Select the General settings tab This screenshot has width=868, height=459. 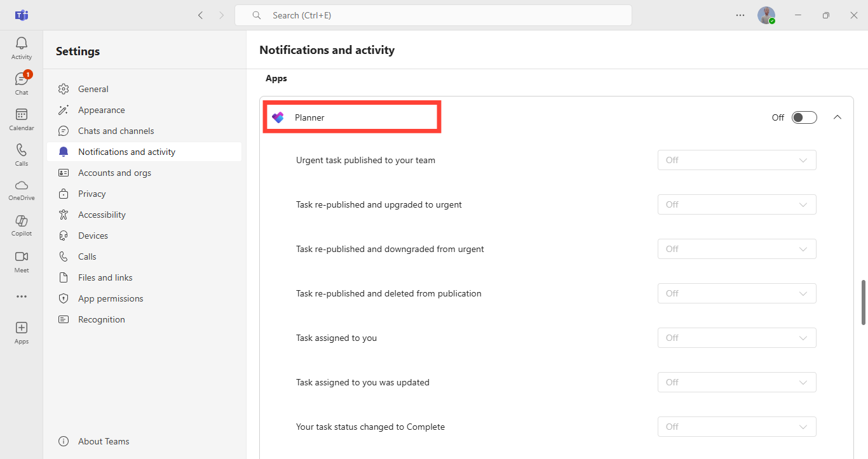point(93,89)
